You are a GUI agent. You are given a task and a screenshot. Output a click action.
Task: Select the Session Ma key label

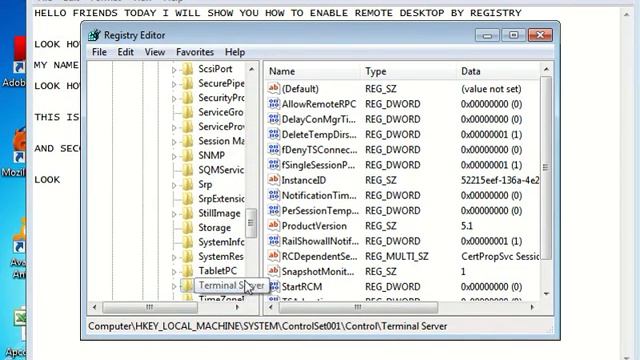[221, 141]
